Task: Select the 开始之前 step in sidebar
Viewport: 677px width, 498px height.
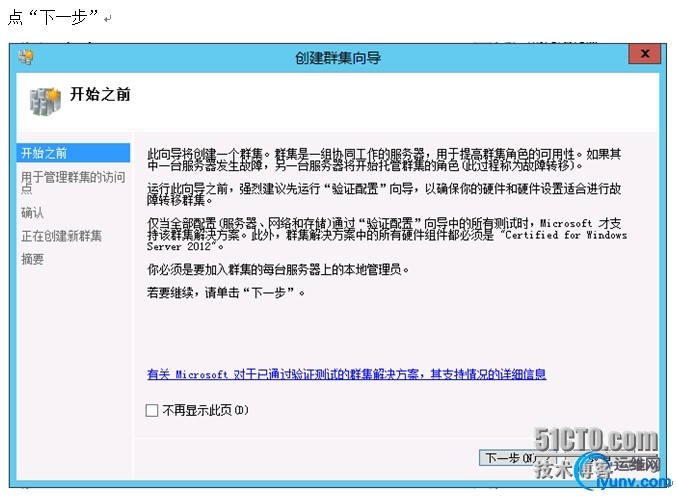Action: pyautogui.click(x=73, y=153)
